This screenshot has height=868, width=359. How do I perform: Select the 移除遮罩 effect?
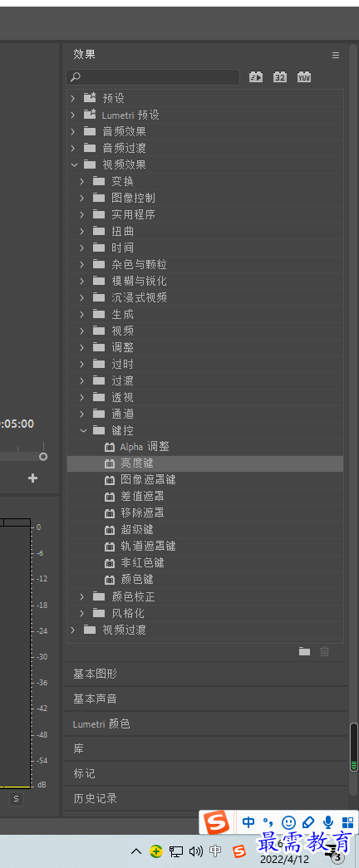[x=205, y=513]
